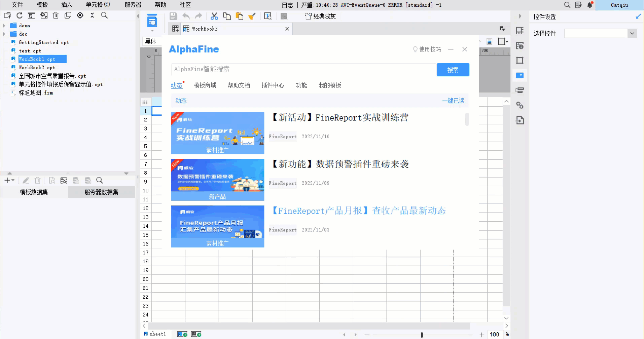Open the floating element square icon in right sidebar
Viewport: 644px width, 339px height.
tap(520, 61)
